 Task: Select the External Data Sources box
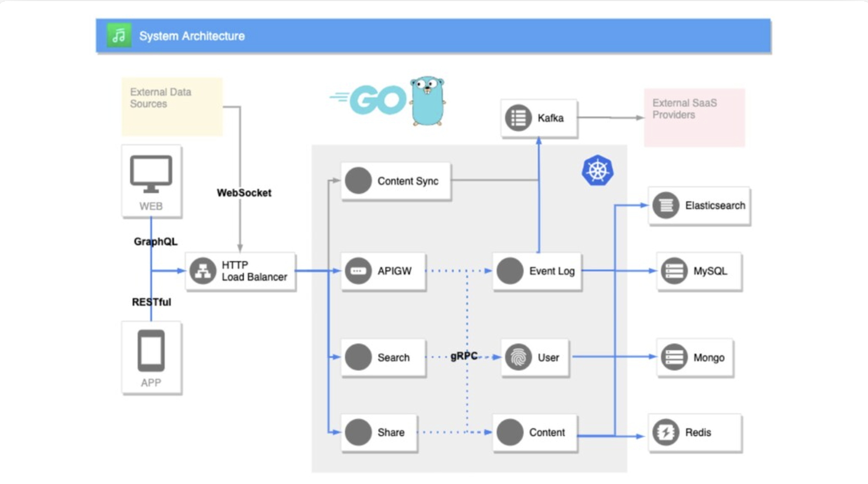click(172, 107)
